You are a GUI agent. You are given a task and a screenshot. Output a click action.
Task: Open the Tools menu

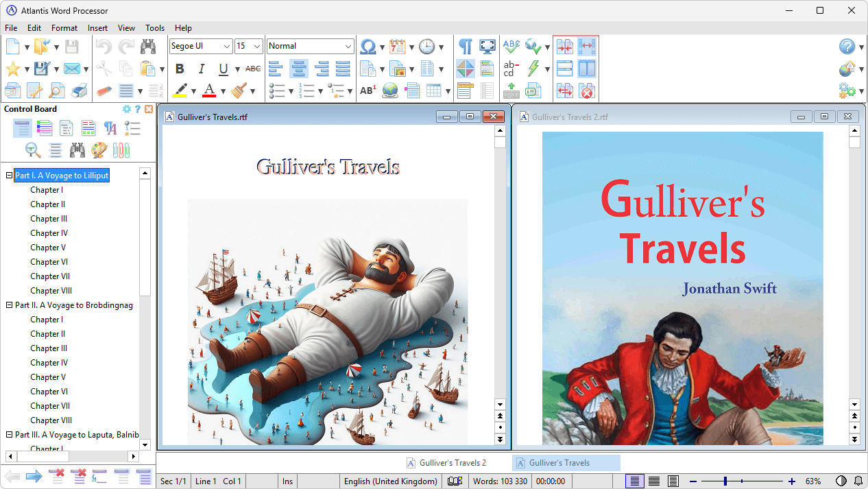[155, 28]
